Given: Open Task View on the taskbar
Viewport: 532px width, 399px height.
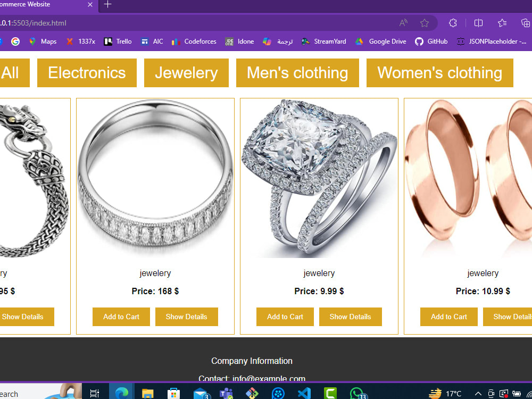Looking at the screenshot, I should click(95, 393).
